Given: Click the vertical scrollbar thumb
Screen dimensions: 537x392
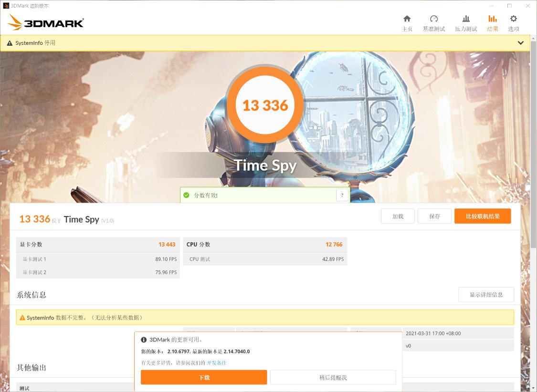Looking at the screenshot, I should click(534, 144).
